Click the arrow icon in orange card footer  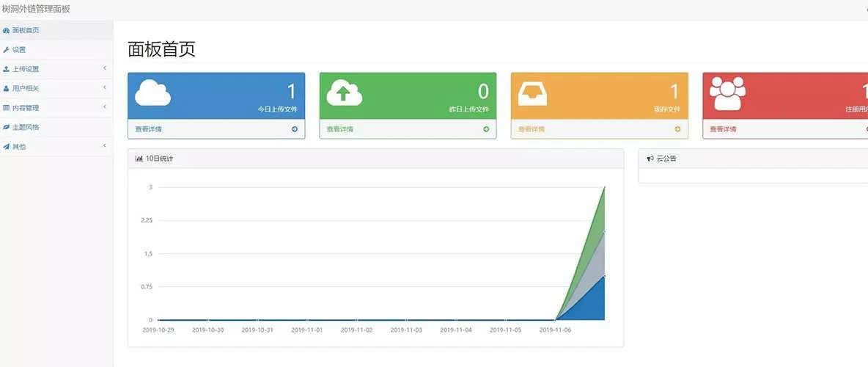click(677, 129)
